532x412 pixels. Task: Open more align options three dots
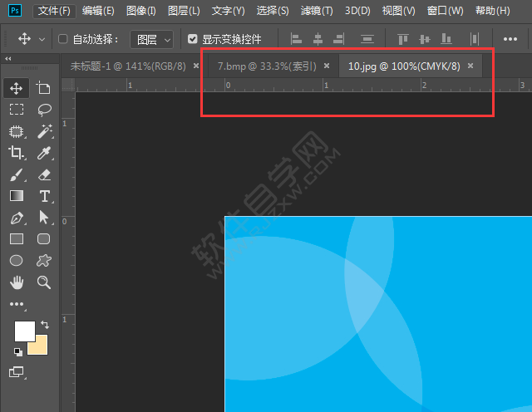(x=510, y=39)
